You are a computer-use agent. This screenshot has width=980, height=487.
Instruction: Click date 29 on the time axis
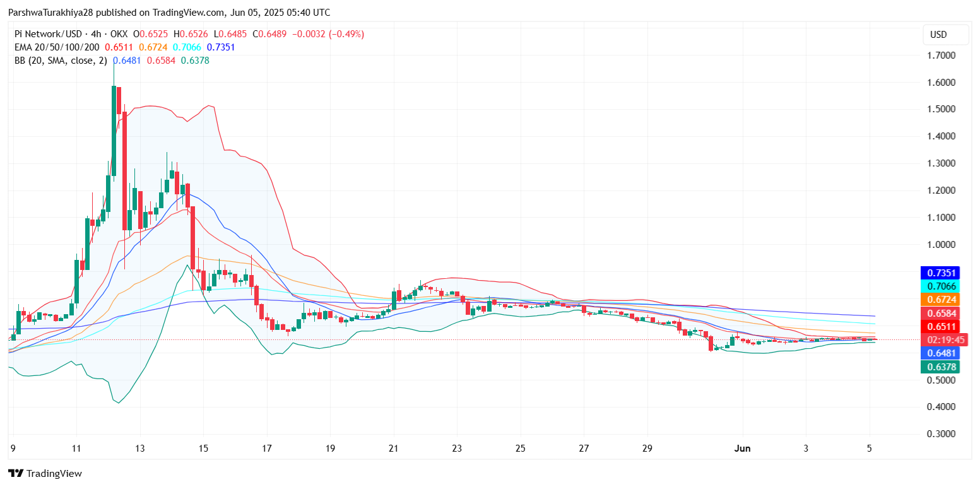[x=647, y=449]
